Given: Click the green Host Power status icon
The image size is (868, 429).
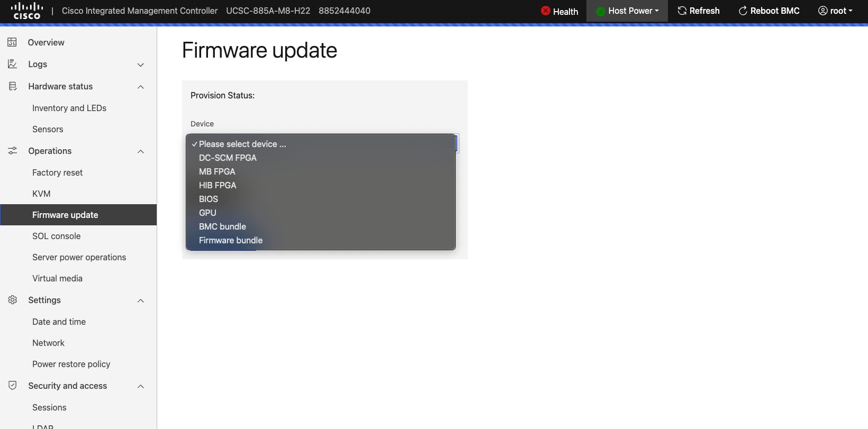Looking at the screenshot, I should point(601,11).
